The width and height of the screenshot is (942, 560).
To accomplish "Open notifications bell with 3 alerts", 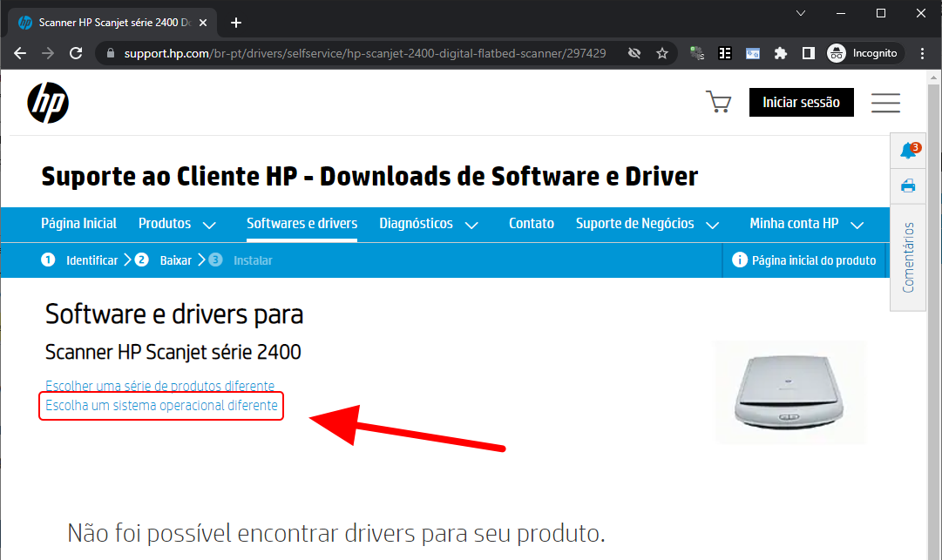I will 909,150.
